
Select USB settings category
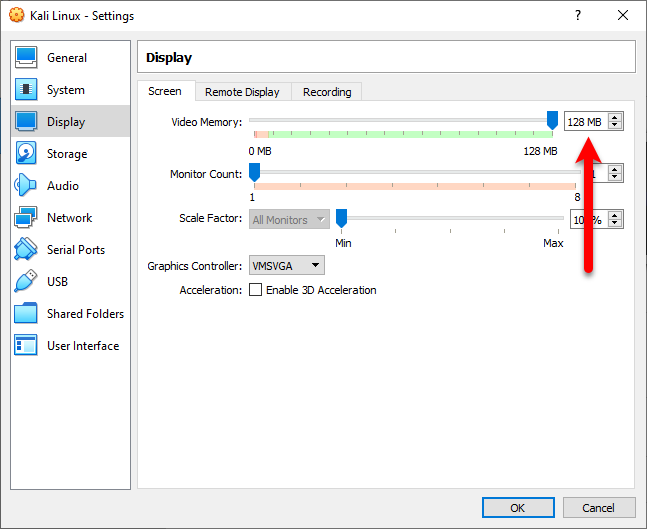71,281
